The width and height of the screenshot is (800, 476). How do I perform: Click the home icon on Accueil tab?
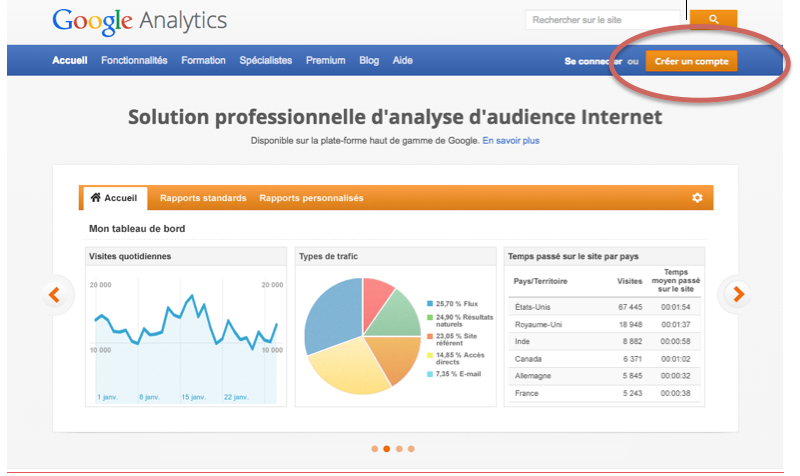[95, 197]
